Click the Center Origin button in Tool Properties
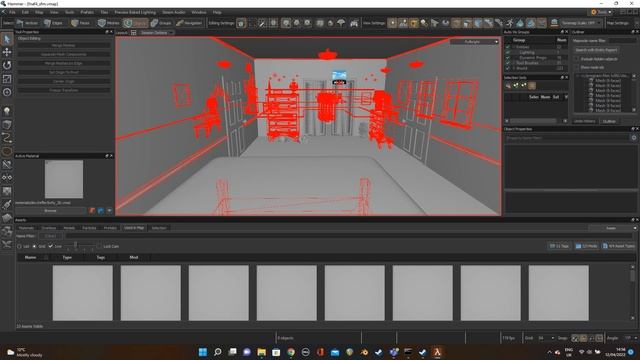 [64, 81]
